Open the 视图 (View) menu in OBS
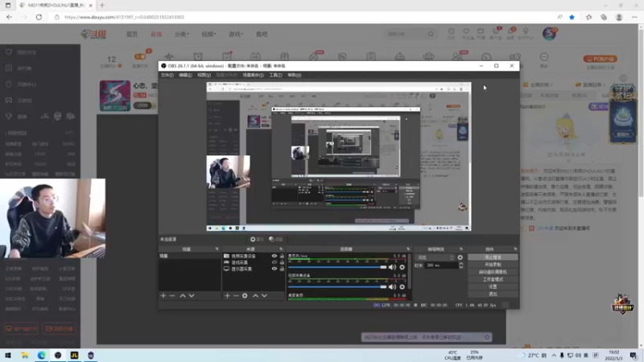Image resolution: width=644 pixels, height=362 pixels. tap(204, 75)
